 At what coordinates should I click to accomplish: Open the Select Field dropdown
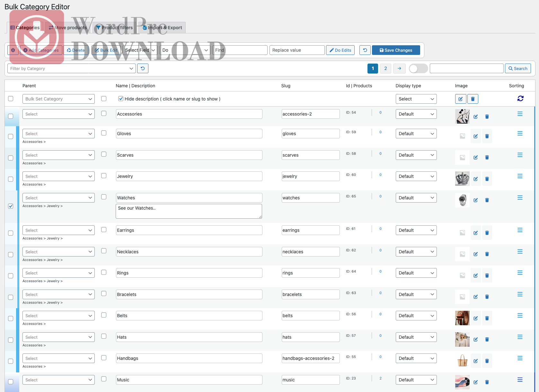coord(140,50)
